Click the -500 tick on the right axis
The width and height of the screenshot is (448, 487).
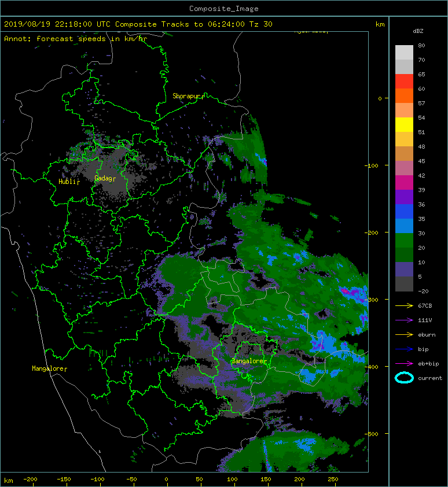point(372,434)
